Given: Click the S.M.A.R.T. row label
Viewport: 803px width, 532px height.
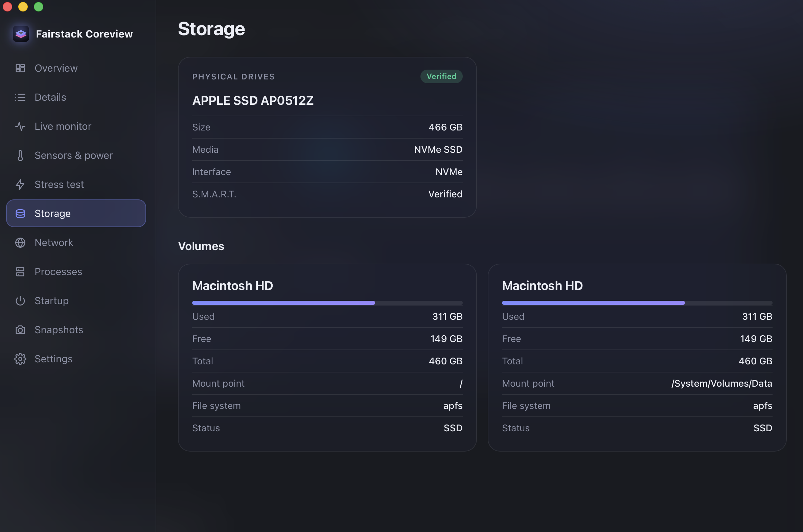Looking at the screenshot, I should pyautogui.click(x=214, y=194).
